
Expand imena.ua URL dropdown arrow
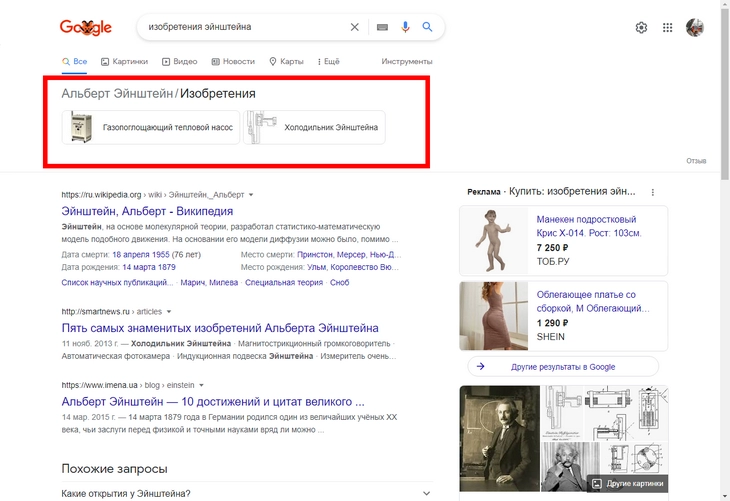202,385
